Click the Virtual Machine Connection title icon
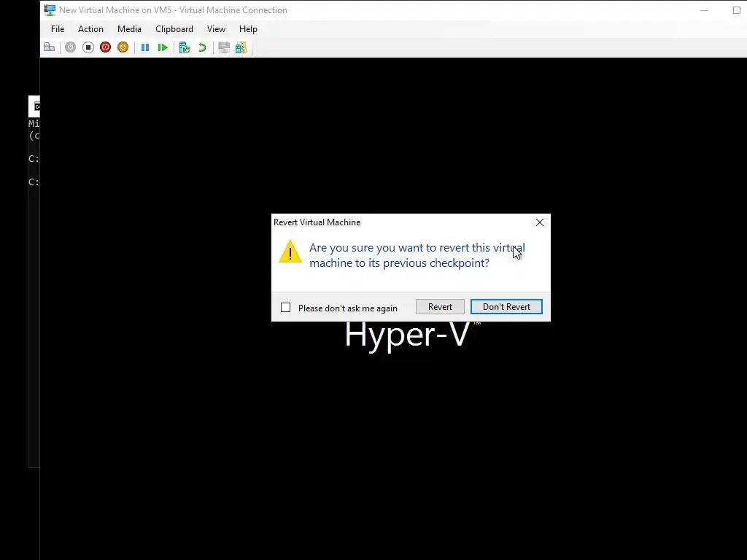Viewport: 747px width, 560px height. tap(50, 10)
